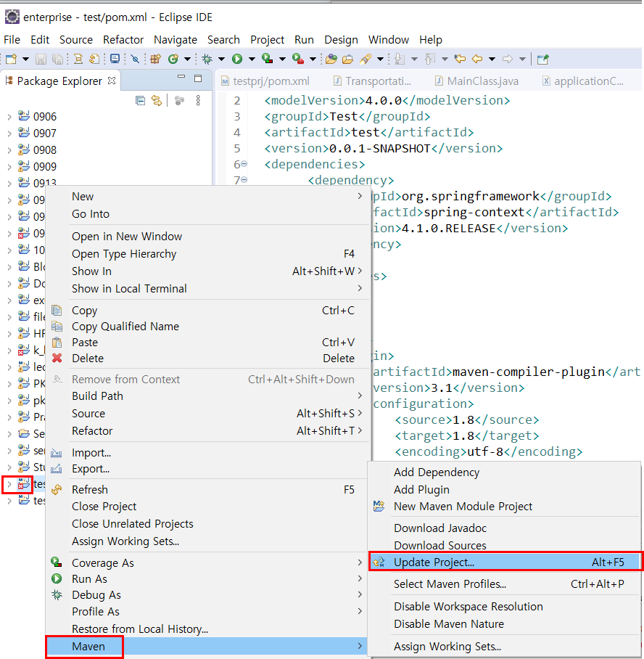The height and width of the screenshot is (659, 644).
Task: Click the Open Console monitor icon
Action: (x=115, y=60)
